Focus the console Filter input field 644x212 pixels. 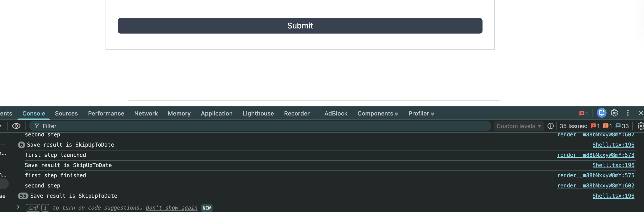[250, 126]
